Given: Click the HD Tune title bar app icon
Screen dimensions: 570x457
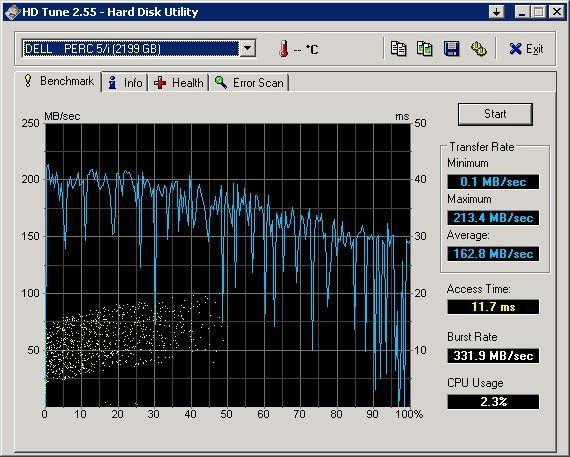Looking at the screenshot, I should pyautogui.click(x=12, y=12).
